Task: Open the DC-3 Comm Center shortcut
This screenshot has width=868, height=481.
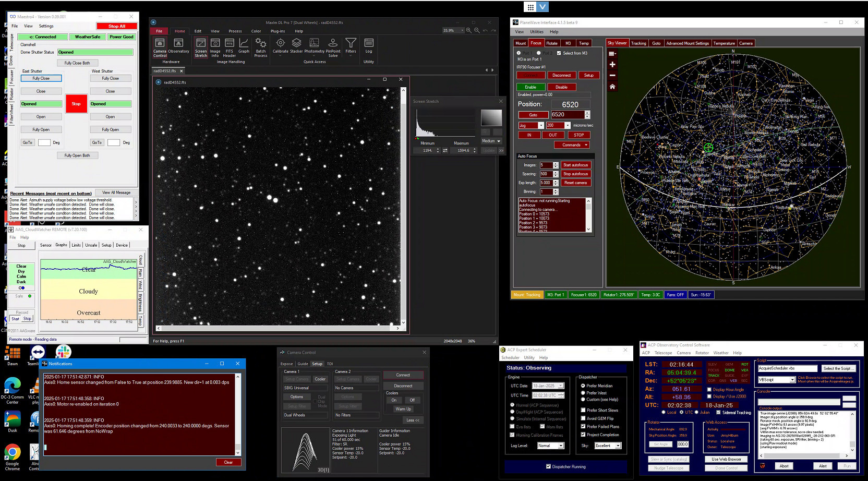Action: (13, 391)
